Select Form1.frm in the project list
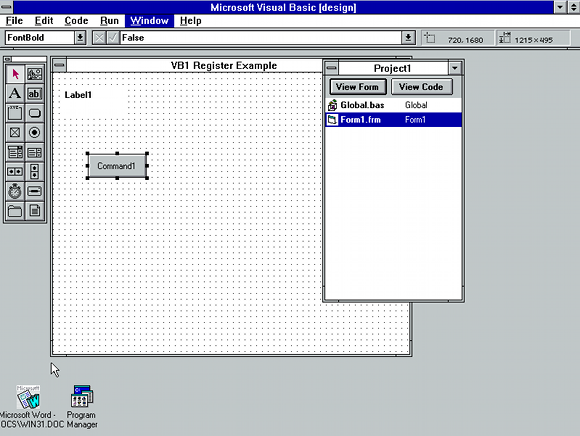580x436 pixels. click(393, 119)
